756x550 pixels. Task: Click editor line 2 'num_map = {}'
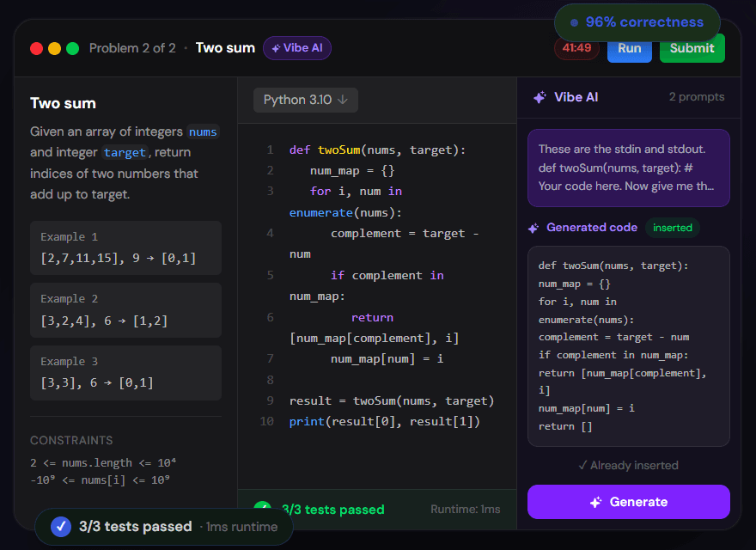(352, 171)
